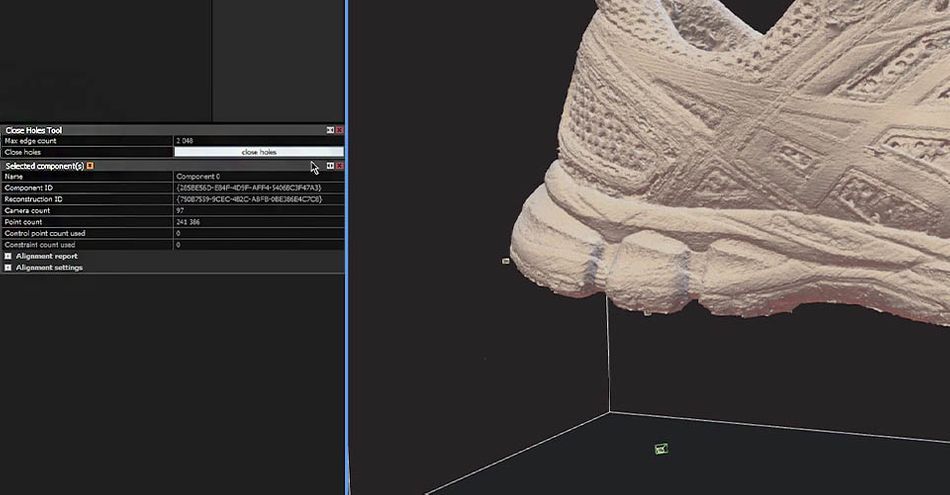This screenshot has height=495, width=950.
Task: Float the Close Holes Tool panel
Action: coord(330,130)
